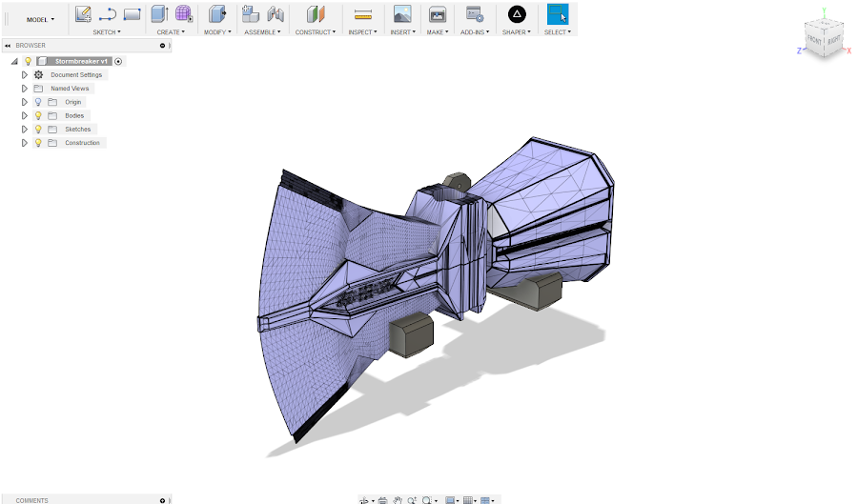Collapse the Stormbreaker v1 root node
This screenshot has width=858, height=504.
[x=14, y=61]
